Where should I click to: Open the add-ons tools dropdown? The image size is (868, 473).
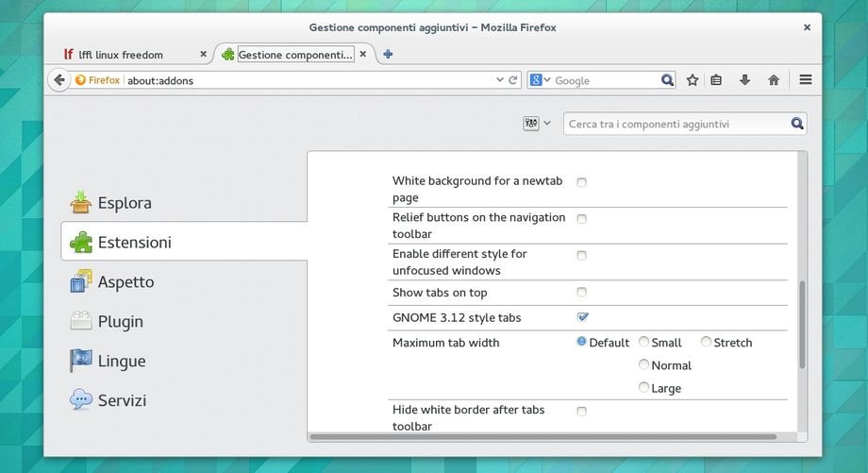(537, 124)
